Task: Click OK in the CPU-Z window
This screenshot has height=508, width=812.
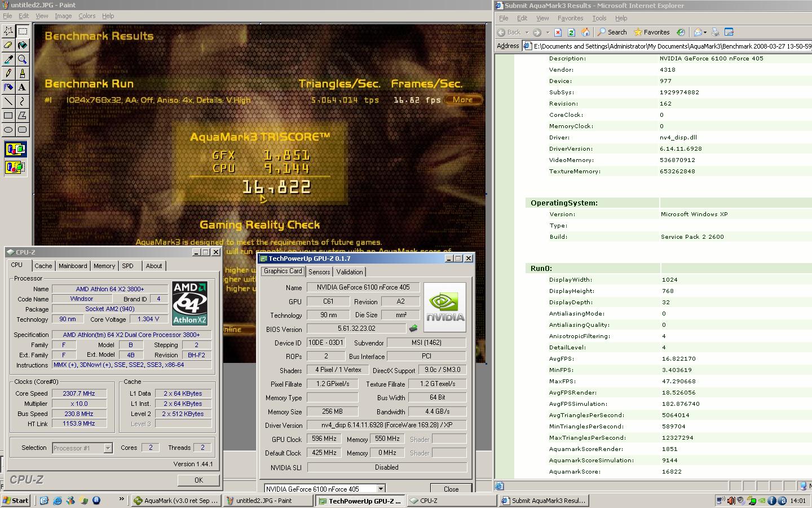Action: click(x=198, y=480)
